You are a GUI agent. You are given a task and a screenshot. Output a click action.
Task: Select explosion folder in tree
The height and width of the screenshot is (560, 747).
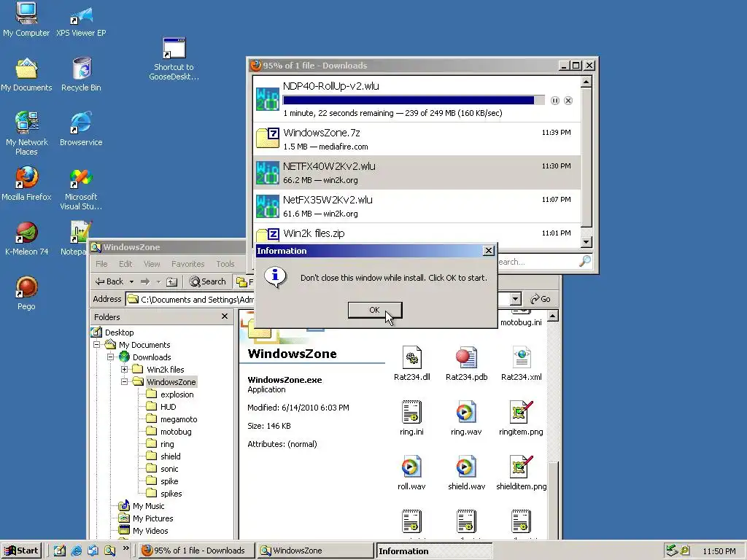coord(171,394)
